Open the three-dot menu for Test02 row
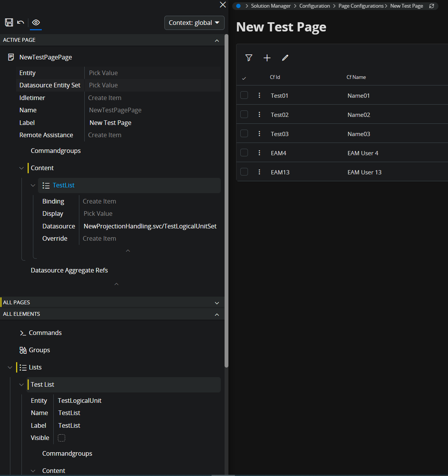 click(259, 115)
